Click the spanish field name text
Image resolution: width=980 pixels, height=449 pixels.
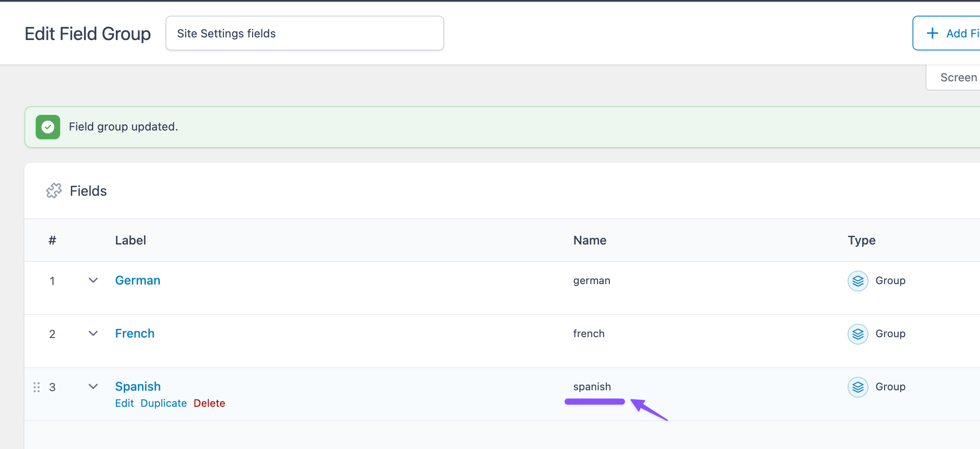591,387
